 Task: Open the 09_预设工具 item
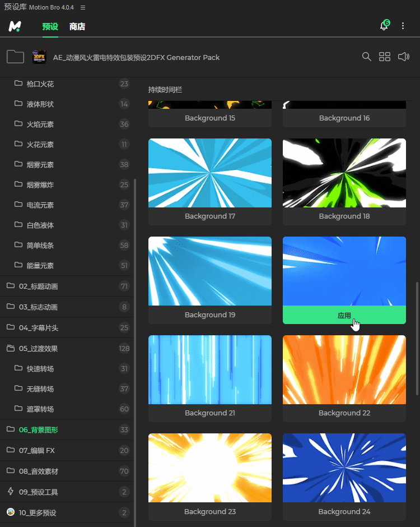(x=67, y=492)
